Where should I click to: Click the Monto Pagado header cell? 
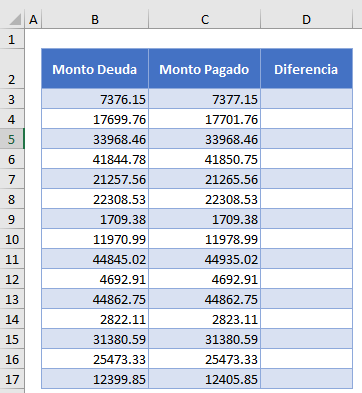(x=204, y=69)
